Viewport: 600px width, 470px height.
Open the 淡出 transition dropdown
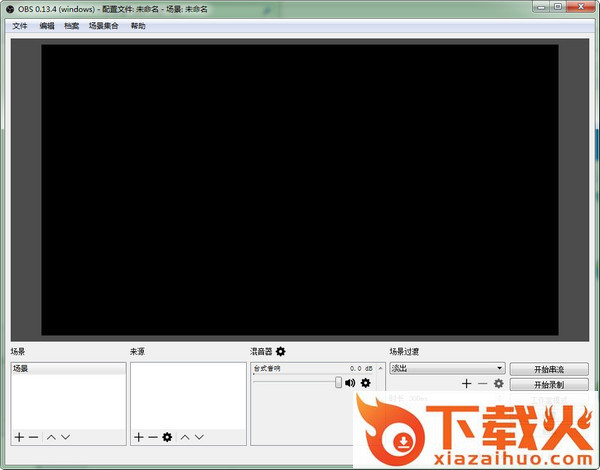pyautogui.click(x=447, y=368)
